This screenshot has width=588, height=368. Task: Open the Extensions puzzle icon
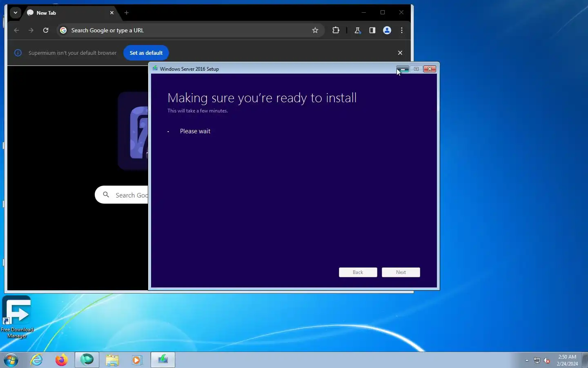click(x=336, y=30)
